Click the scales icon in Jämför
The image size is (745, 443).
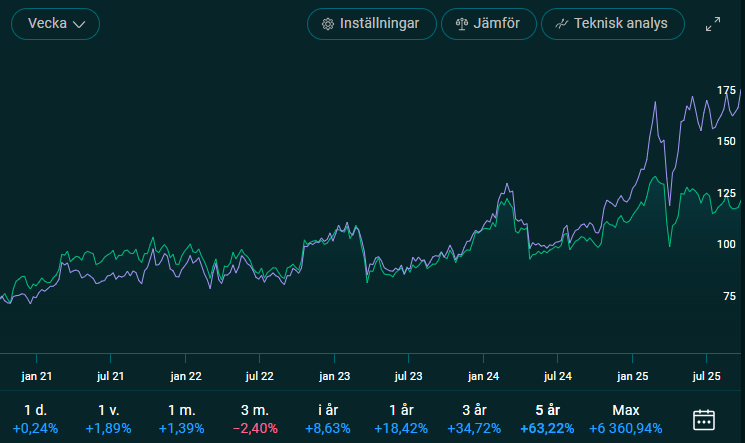point(461,24)
